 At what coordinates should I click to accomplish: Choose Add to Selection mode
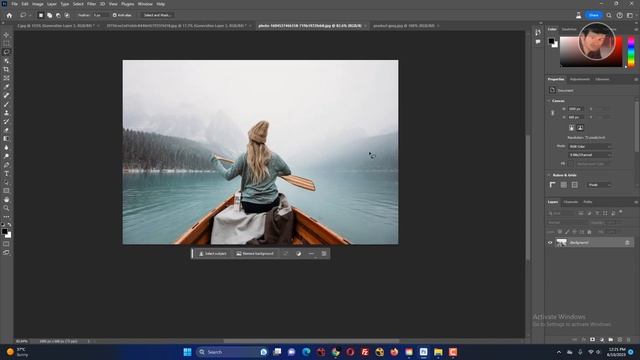pyautogui.click(x=49, y=15)
